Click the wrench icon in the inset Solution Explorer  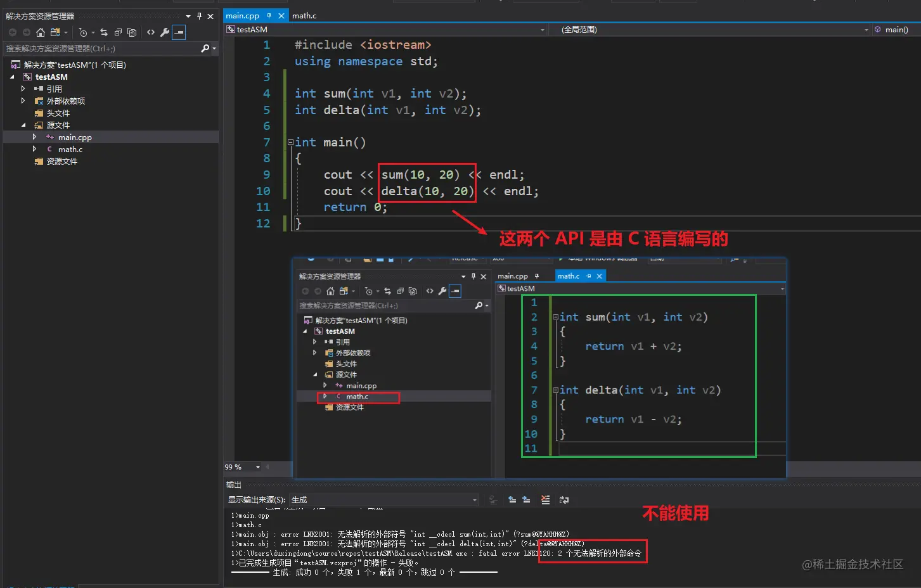442,291
